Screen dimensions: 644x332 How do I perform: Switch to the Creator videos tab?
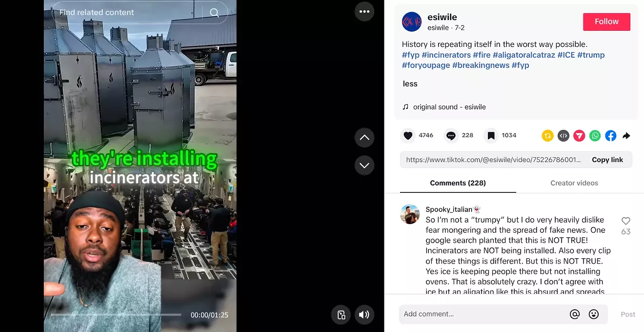pos(574,183)
